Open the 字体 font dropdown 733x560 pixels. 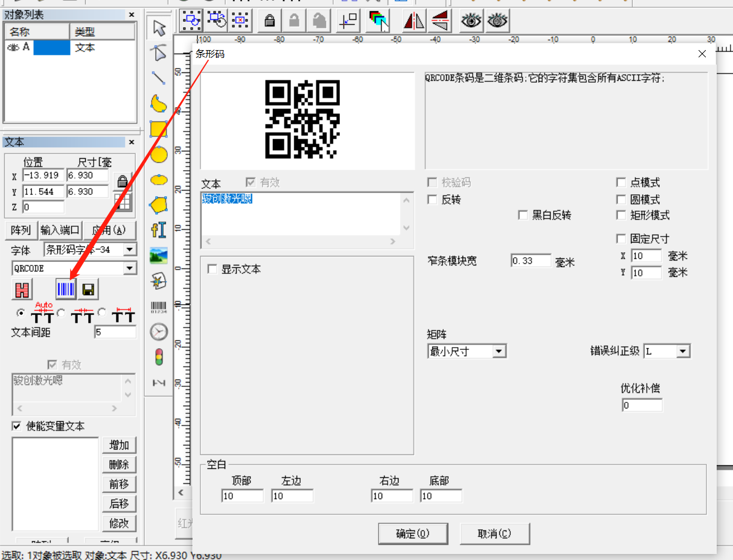(130, 249)
